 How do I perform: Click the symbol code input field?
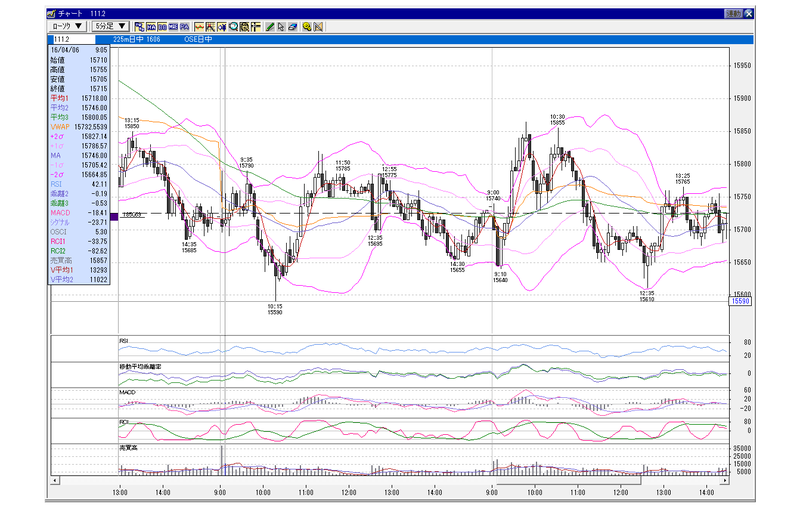coord(74,39)
